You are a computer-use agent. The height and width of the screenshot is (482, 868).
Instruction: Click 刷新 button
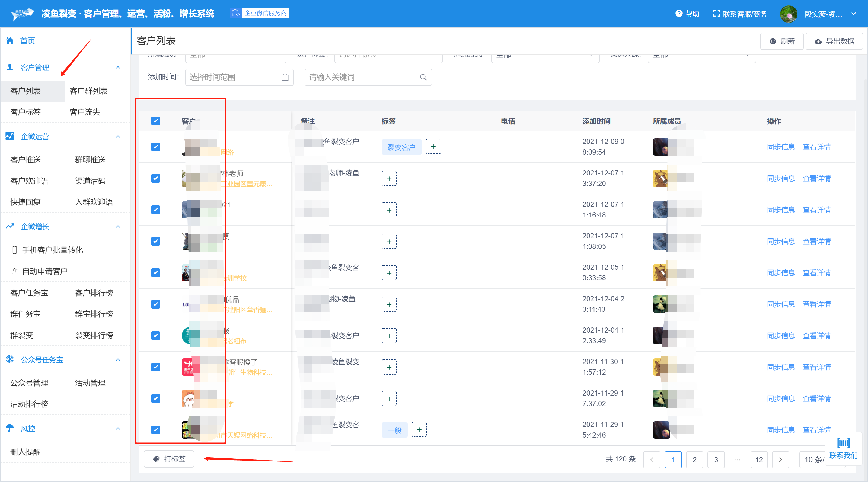tap(782, 41)
